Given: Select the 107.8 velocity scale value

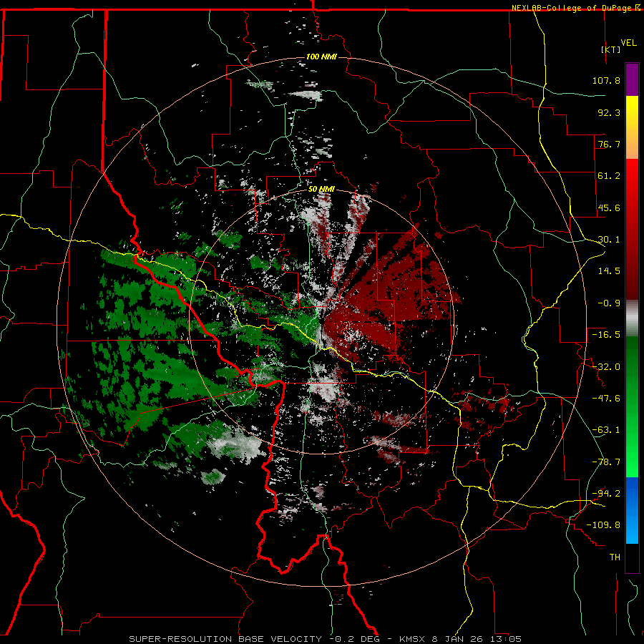Looking at the screenshot, I should pyautogui.click(x=606, y=80).
